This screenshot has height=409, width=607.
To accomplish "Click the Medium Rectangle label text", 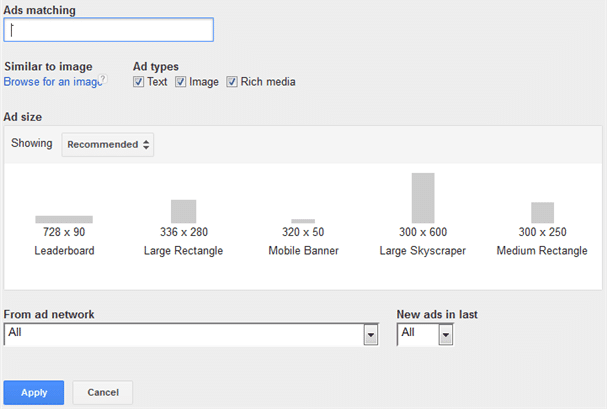I will click(542, 251).
